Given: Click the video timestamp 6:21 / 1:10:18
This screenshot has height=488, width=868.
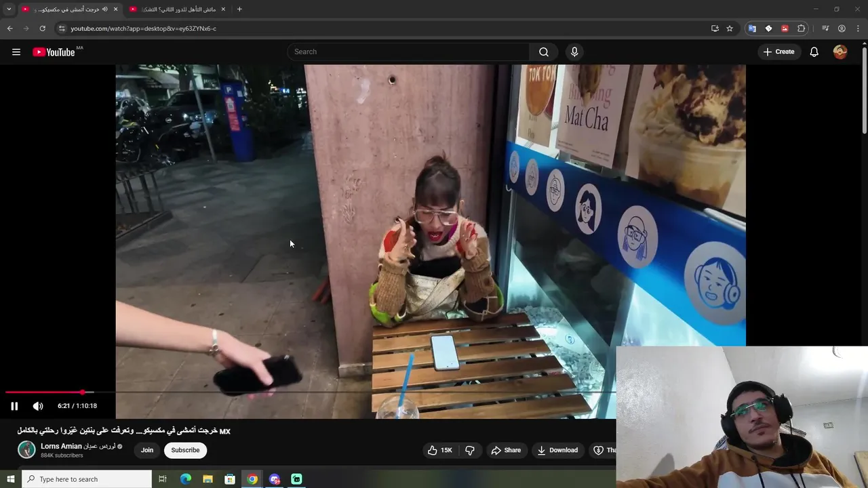Looking at the screenshot, I should 77,406.
